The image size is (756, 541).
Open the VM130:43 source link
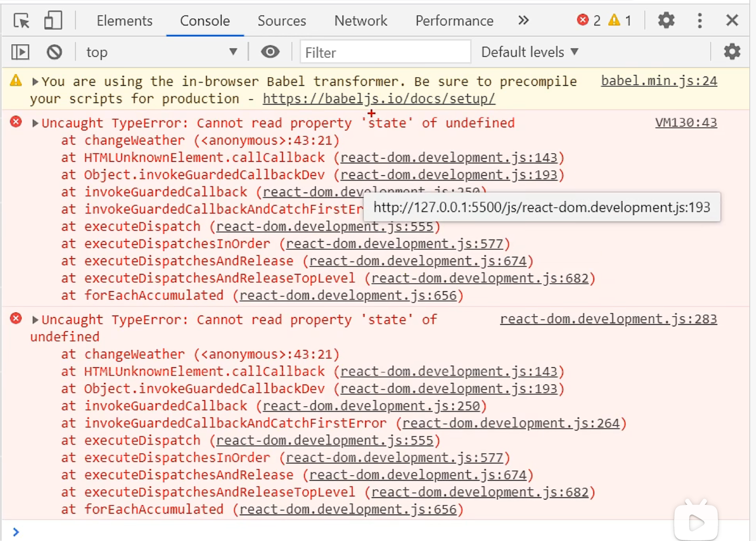[686, 122]
